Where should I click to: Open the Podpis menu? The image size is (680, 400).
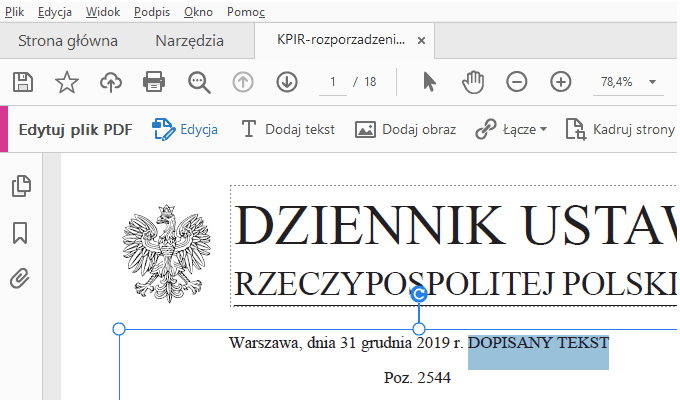[152, 12]
